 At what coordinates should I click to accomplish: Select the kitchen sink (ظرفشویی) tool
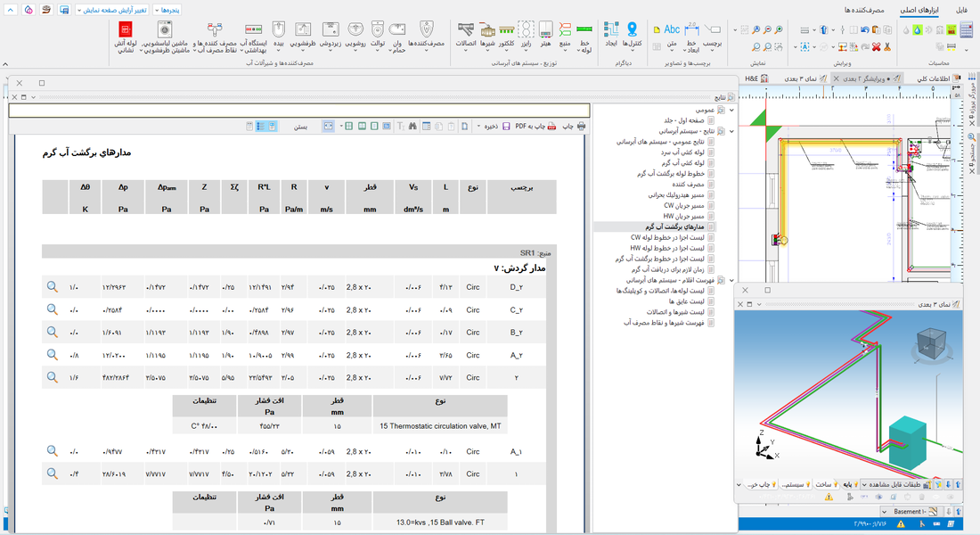point(303,37)
